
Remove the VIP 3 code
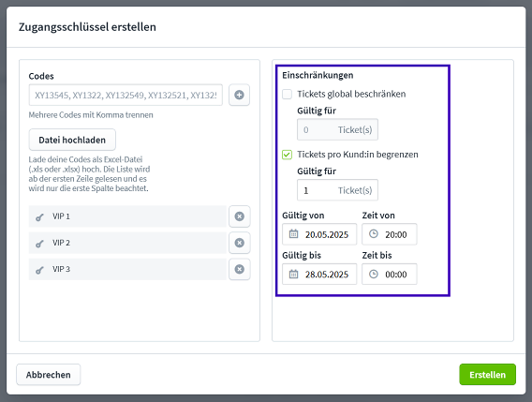click(x=240, y=269)
